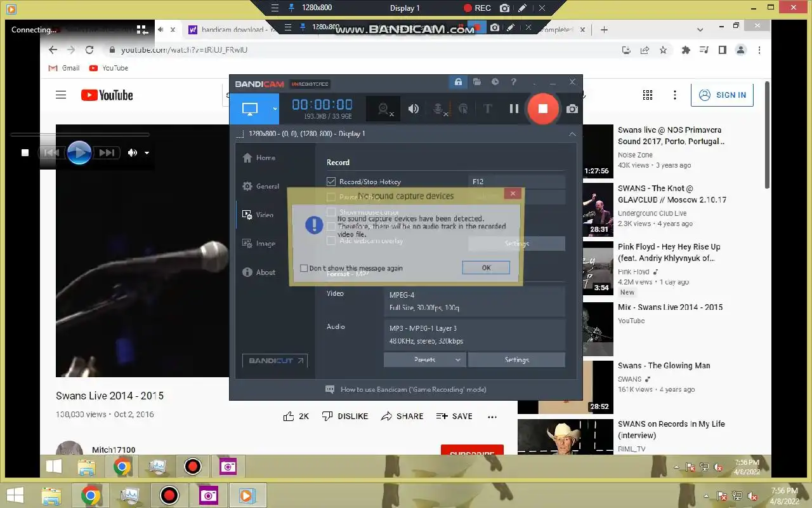Click Bandicam's help question mark icon
This screenshot has height=508, width=812.
[514, 83]
